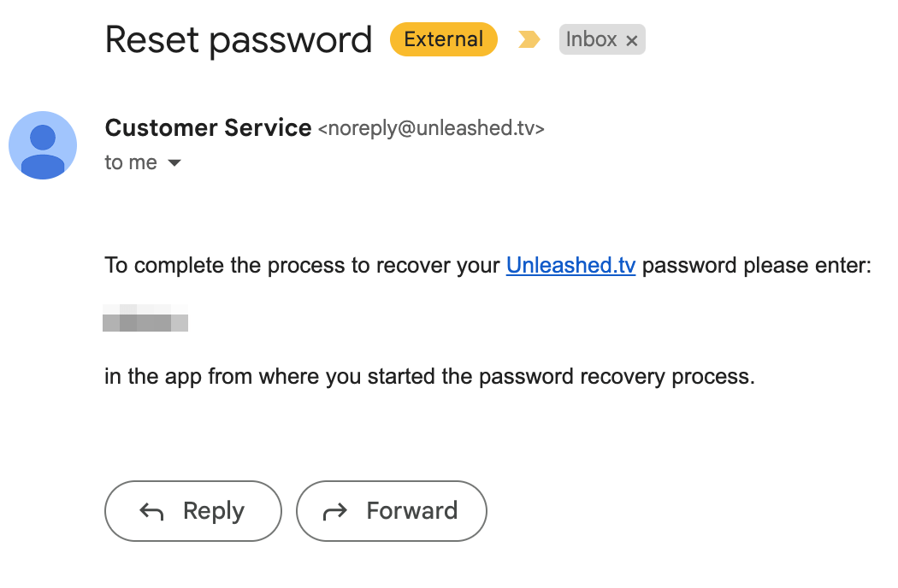898x588 pixels.
Task: Click the Forward button label
Action: pyautogui.click(x=412, y=511)
